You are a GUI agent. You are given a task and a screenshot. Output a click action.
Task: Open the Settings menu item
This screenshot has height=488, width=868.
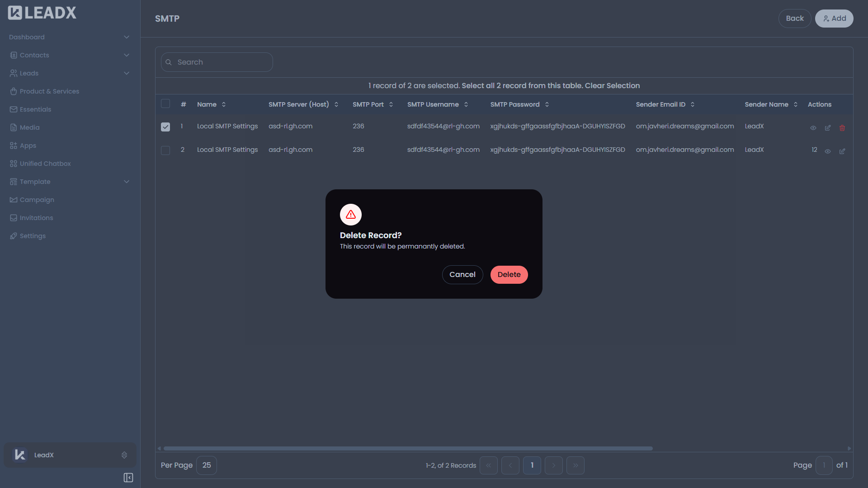33,236
